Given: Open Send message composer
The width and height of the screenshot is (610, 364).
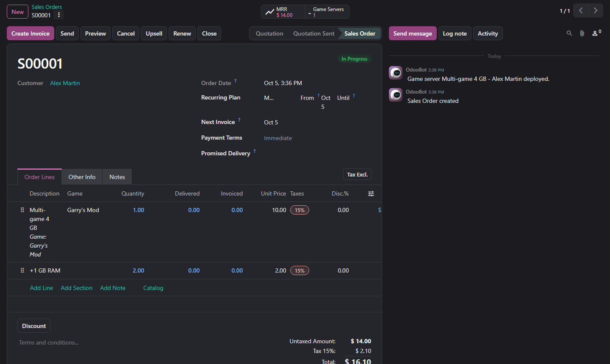Looking at the screenshot, I should pyautogui.click(x=413, y=33).
